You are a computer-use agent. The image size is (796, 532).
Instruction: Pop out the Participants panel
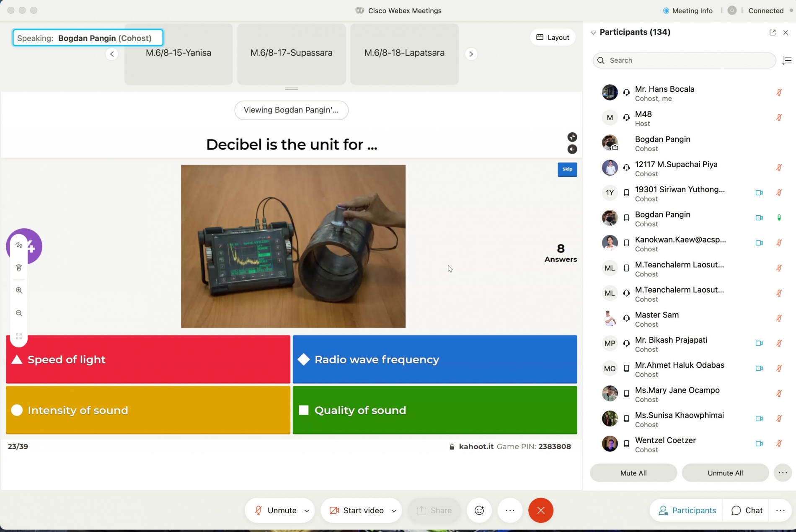click(772, 32)
